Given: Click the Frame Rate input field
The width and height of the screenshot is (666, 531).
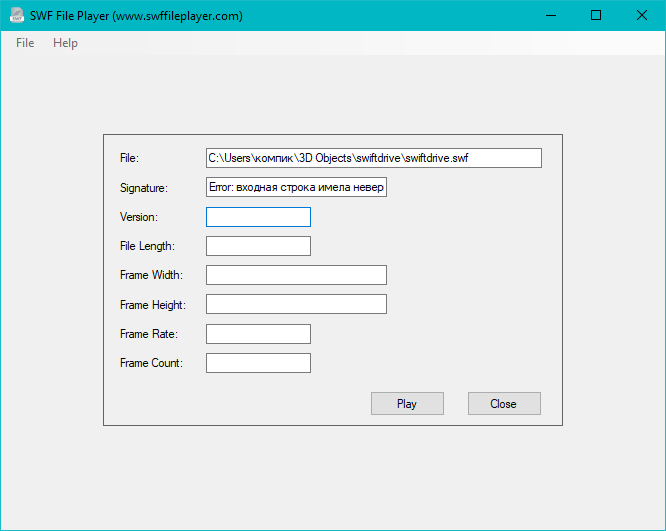Looking at the screenshot, I should (258, 334).
